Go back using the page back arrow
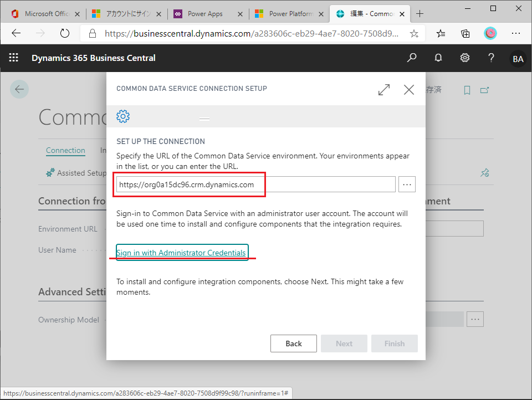The image size is (532, 400). pos(19,89)
